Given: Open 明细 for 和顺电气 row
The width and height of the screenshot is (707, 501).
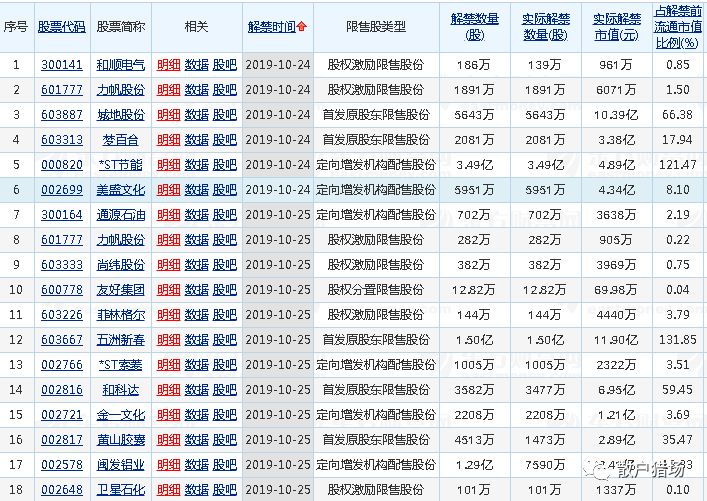Looking at the screenshot, I should [x=169, y=65].
